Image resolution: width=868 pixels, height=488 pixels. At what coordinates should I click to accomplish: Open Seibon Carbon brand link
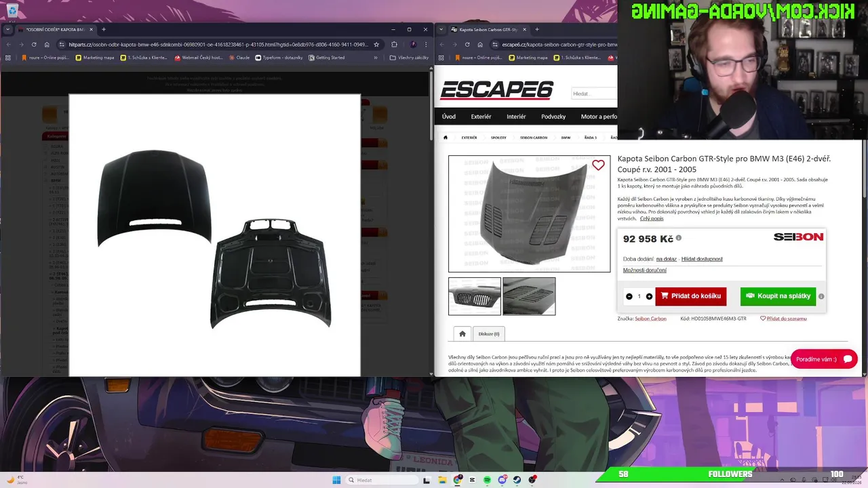[x=650, y=319]
